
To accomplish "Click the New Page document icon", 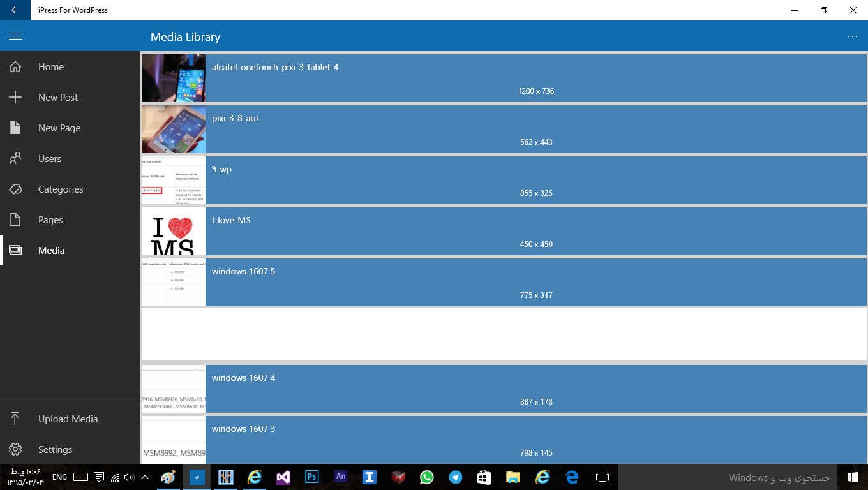I will tap(15, 128).
